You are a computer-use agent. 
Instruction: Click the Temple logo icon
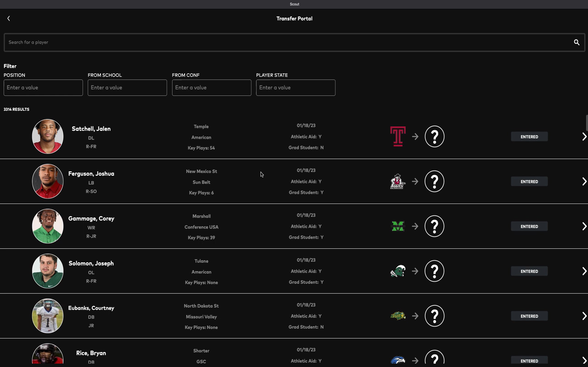398,136
